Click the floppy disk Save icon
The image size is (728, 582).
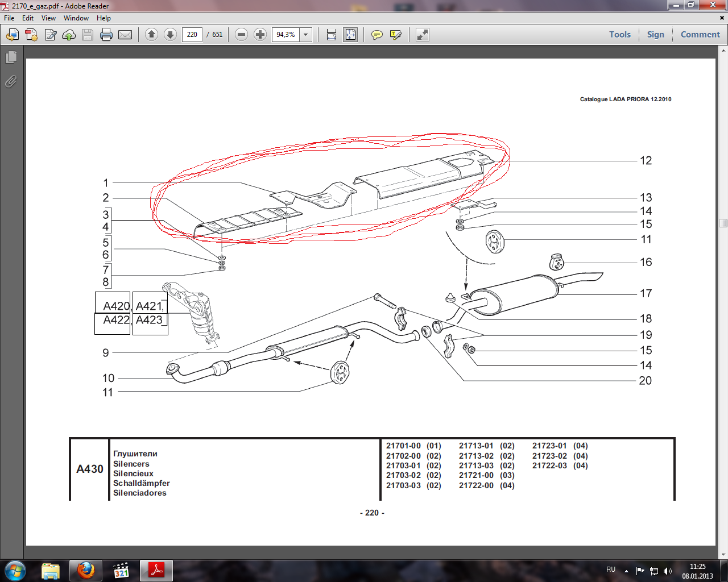tap(88, 35)
